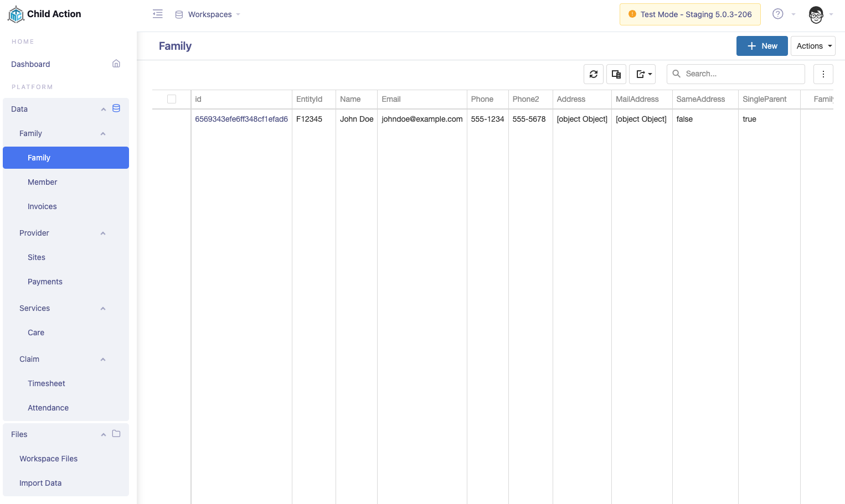This screenshot has width=845, height=504.
Task: Click the sidebar collapse icon
Action: click(x=157, y=14)
